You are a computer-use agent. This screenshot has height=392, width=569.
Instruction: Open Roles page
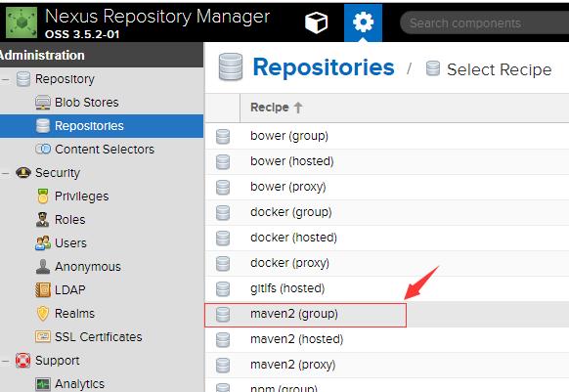tap(70, 220)
